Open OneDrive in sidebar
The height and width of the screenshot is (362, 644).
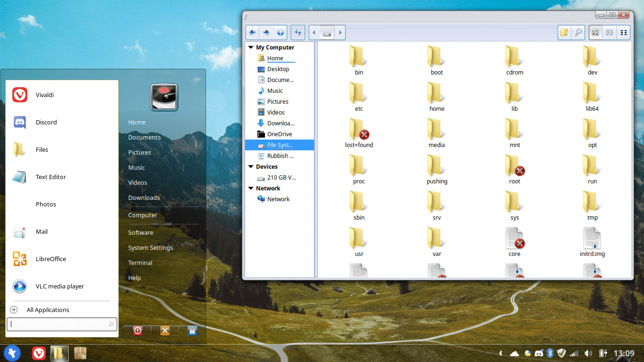[280, 134]
